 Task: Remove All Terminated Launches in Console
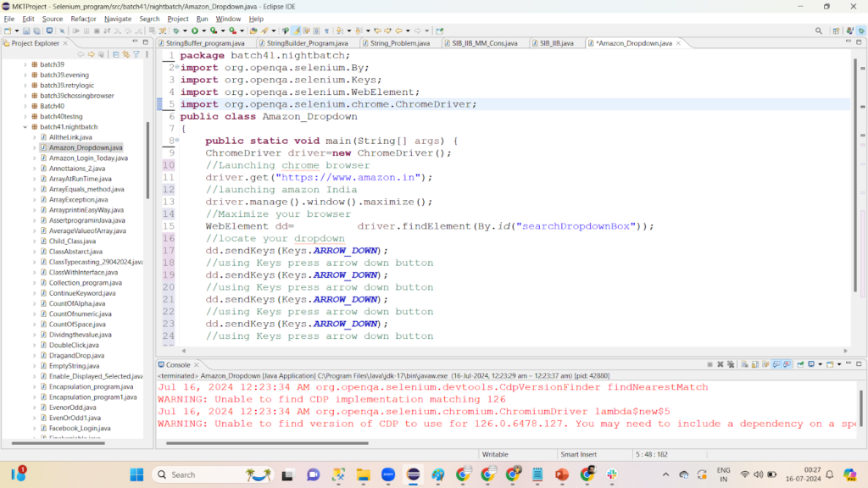(731, 364)
